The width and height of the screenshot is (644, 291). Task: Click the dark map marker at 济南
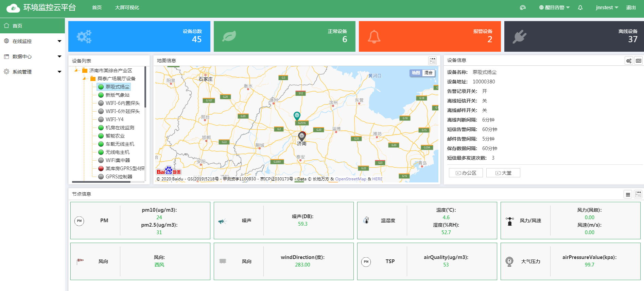coord(302,136)
